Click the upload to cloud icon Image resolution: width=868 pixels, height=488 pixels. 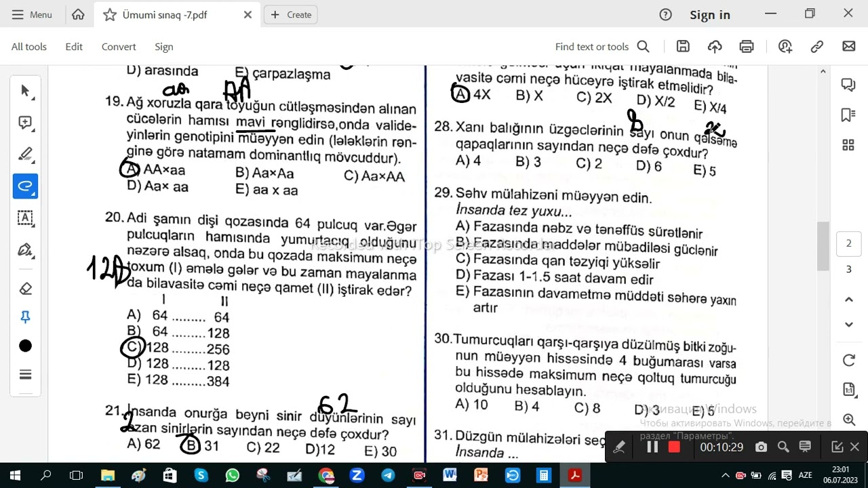(715, 46)
